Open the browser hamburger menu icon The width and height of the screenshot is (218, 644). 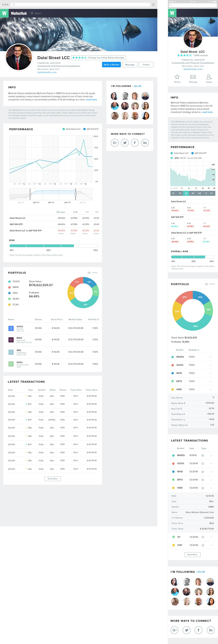pos(153,5)
